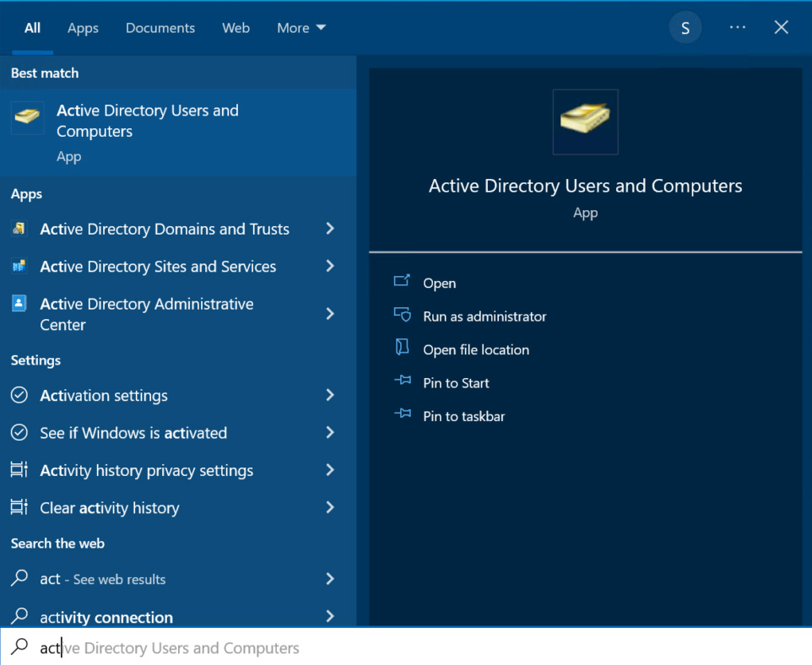Image resolution: width=812 pixels, height=665 pixels.
Task: Click the Active Directory Domains and Trusts icon
Action: (x=19, y=229)
